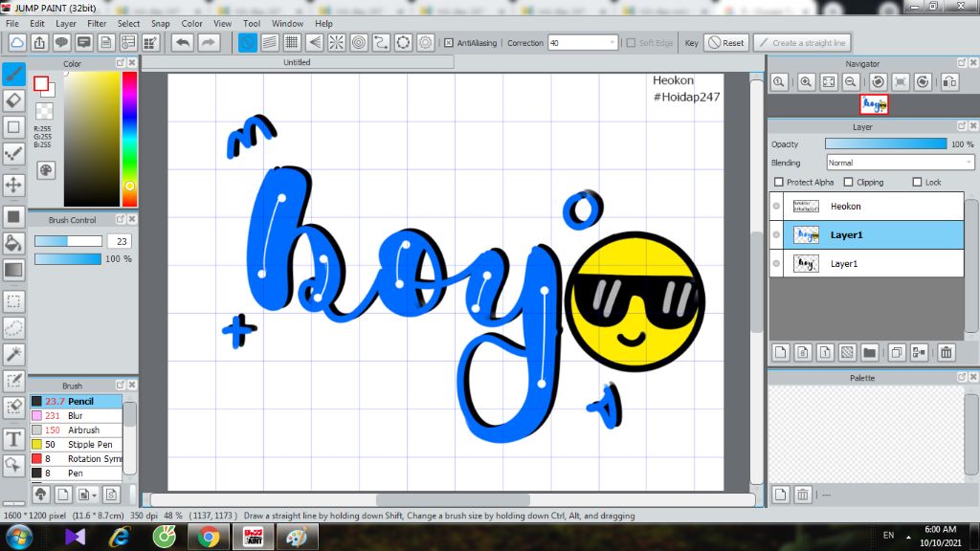Choose the Bucket fill tool

click(x=13, y=243)
